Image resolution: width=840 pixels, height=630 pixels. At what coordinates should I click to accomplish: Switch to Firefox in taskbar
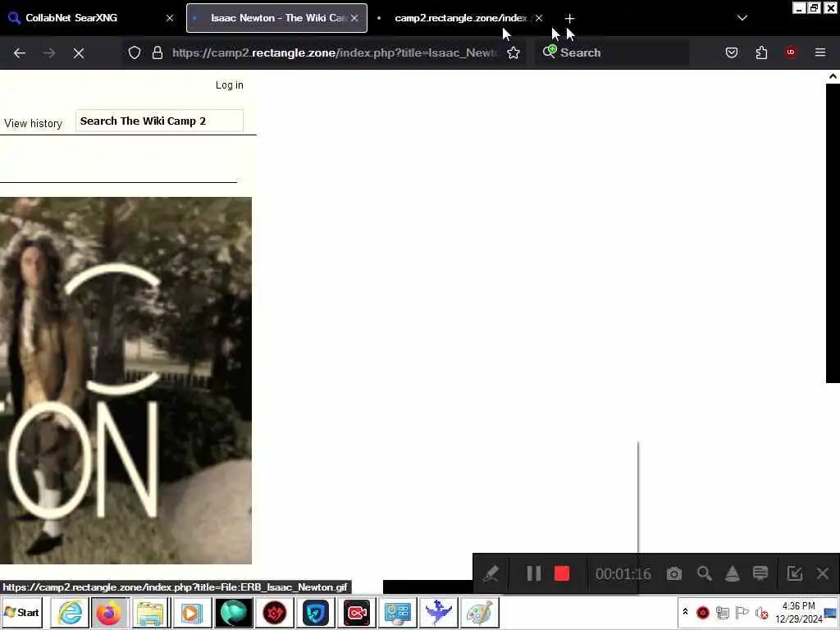tap(109, 612)
